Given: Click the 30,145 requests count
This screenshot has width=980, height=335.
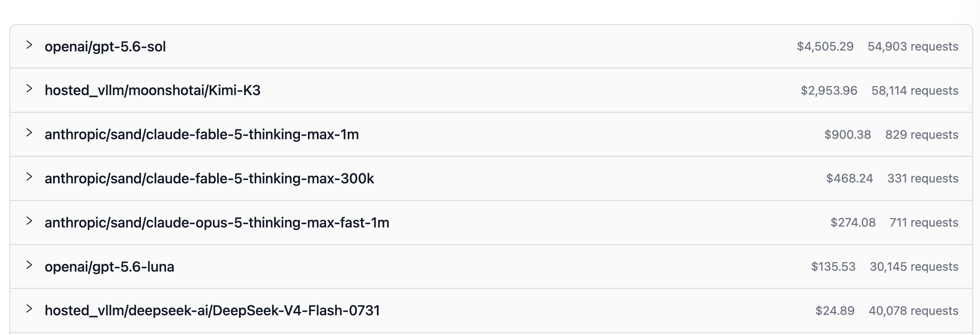Looking at the screenshot, I should tap(914, 266).
